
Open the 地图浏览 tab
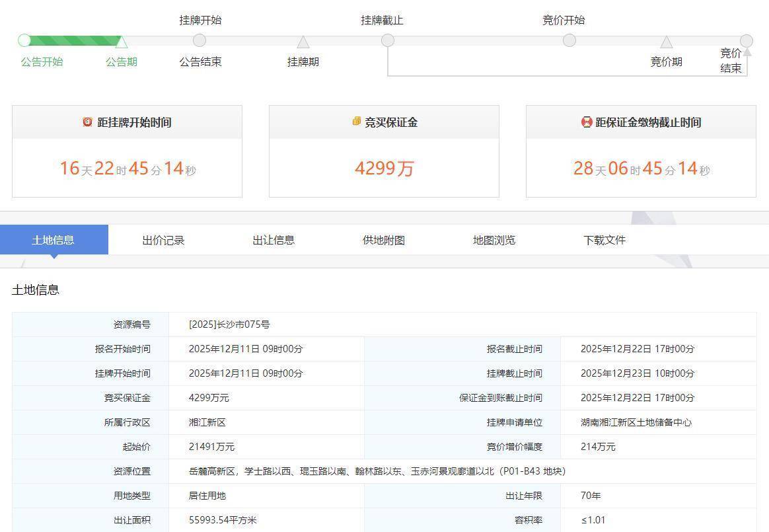[494, 240]
